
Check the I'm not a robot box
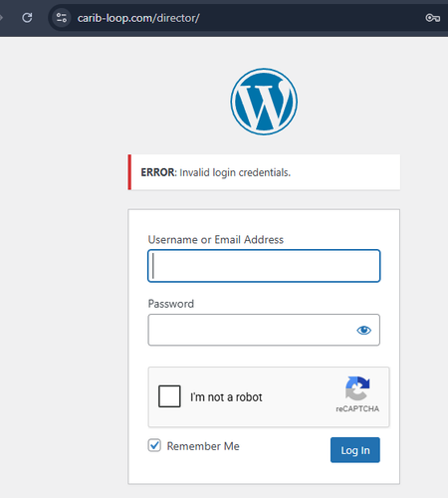tap(169, 396)
